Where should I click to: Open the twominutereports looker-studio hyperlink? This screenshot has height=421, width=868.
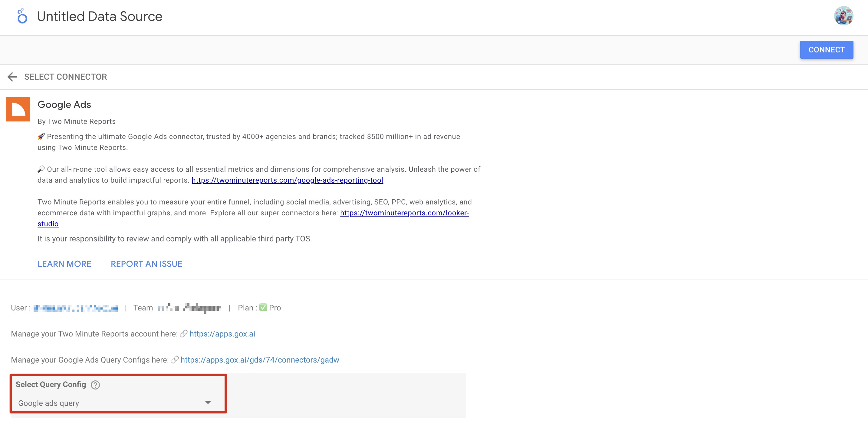(x=404, y=213)
